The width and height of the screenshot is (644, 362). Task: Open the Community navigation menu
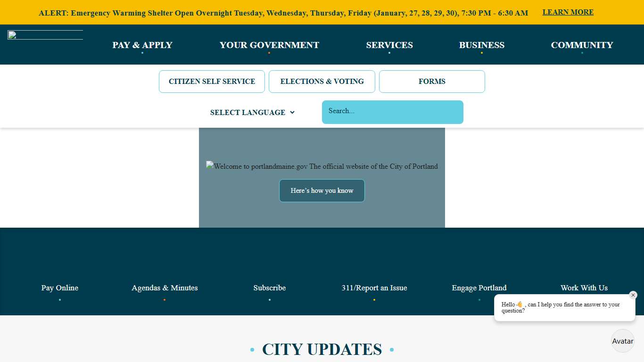pos(582,45)
